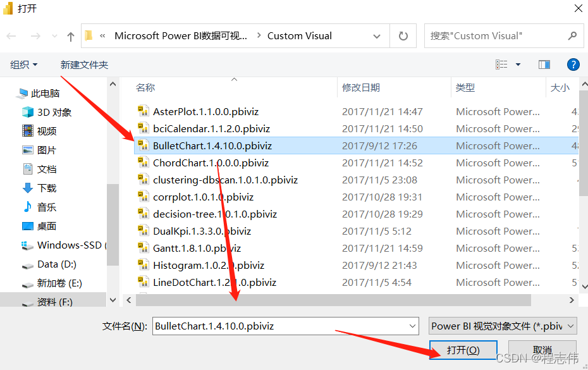The height and width of the screenshot is (370, 588).
Task: Select the Data (D:) drive in sidebar
Action: tap(46, 264)
